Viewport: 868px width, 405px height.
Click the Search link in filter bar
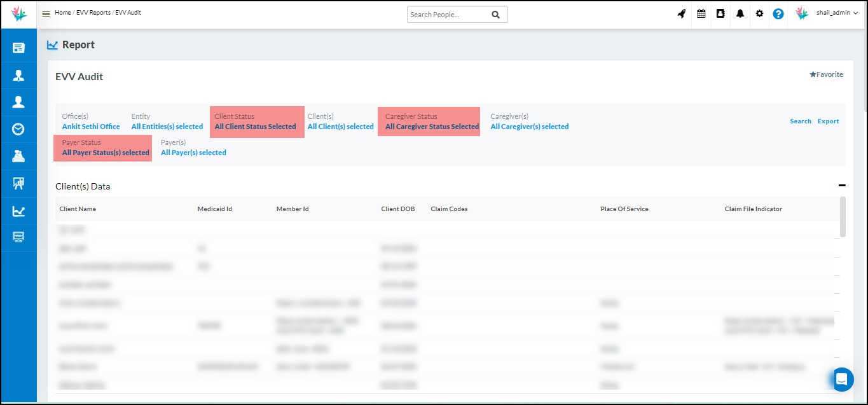pos(800,121)
